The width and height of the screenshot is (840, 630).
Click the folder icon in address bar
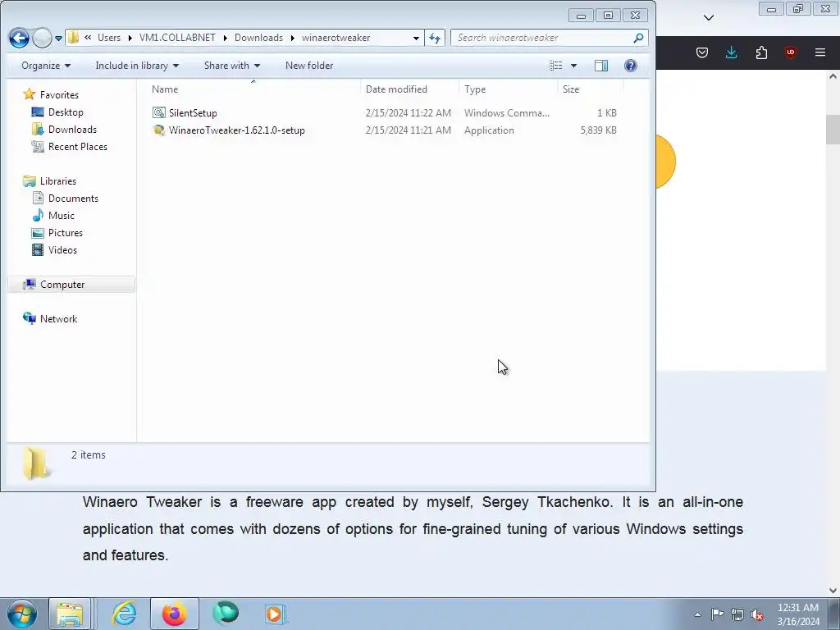tap(73, 38)
